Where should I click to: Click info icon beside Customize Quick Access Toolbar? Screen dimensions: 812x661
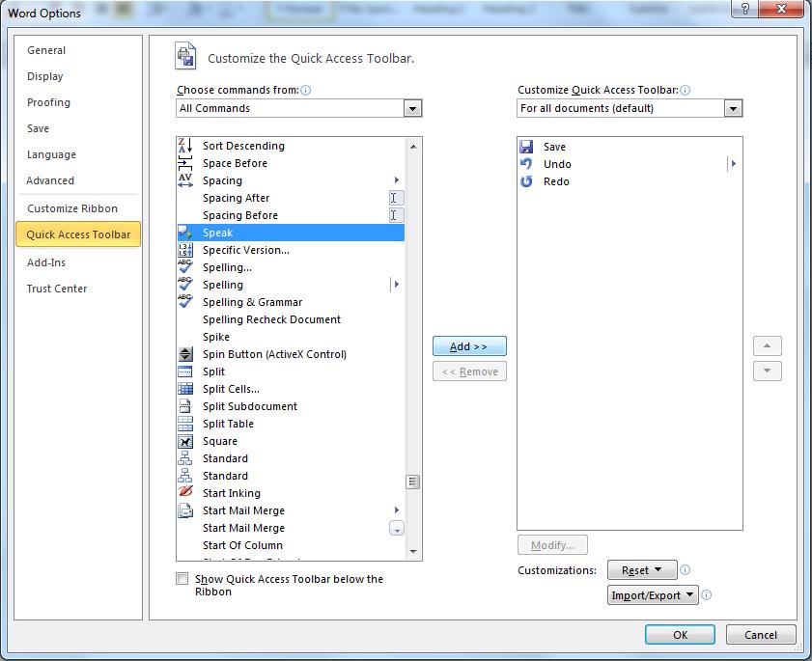pos(685,90)
